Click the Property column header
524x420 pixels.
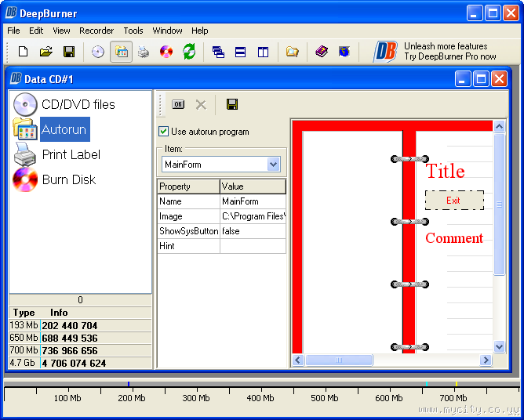(x=188, y=186)
